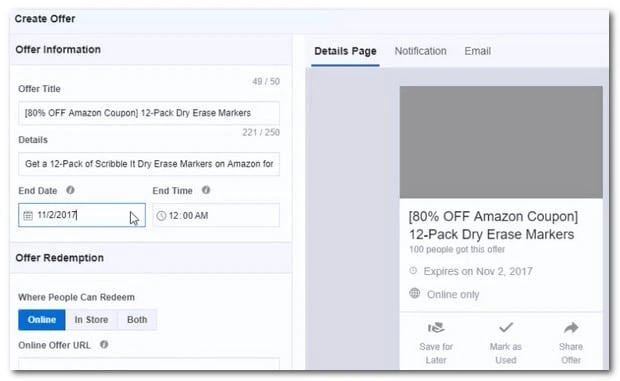The image size is (620, 381).
Task: Click the Mark as Used checkmark icon
Action: [x=506, y=327]
